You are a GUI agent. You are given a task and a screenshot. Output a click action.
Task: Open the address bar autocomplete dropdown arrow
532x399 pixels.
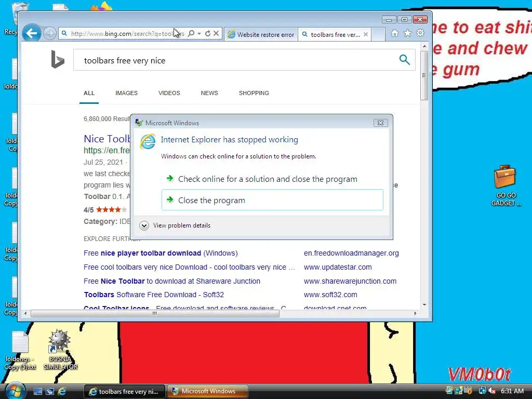(x=199, y=33)
